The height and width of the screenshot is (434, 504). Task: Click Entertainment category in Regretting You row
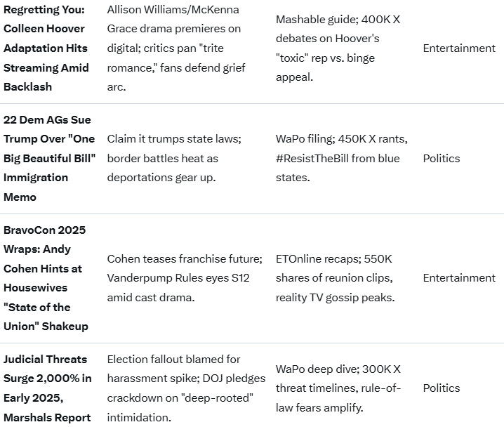[x=459, y=48]
